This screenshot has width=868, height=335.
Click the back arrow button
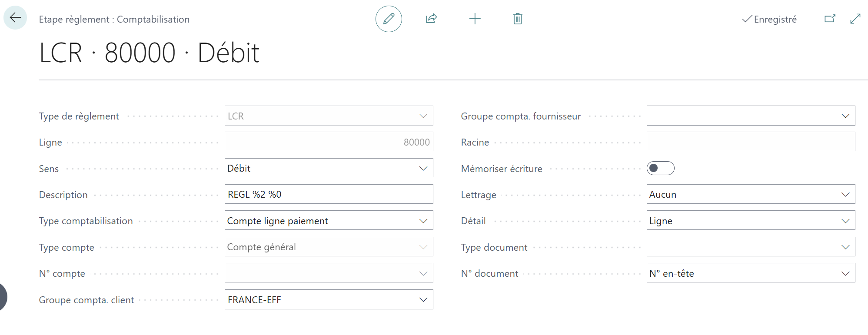15,18
